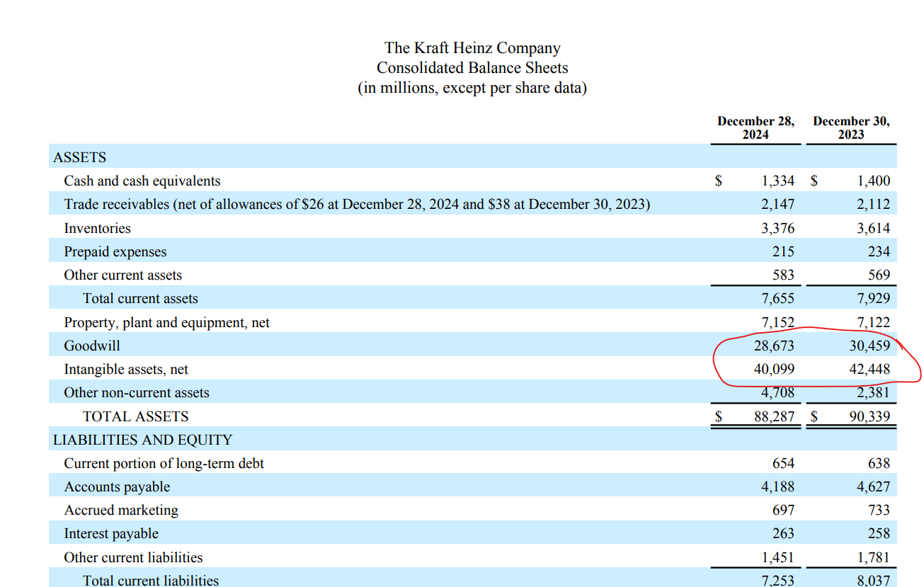Click property value 7,152
Viewport: 924px width, 587px height.
[x=777, y=322]
